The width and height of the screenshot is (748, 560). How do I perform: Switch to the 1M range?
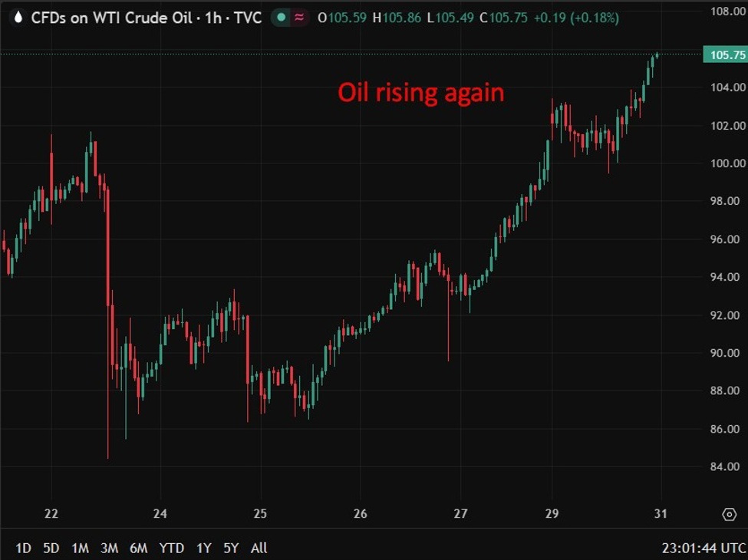80,548
